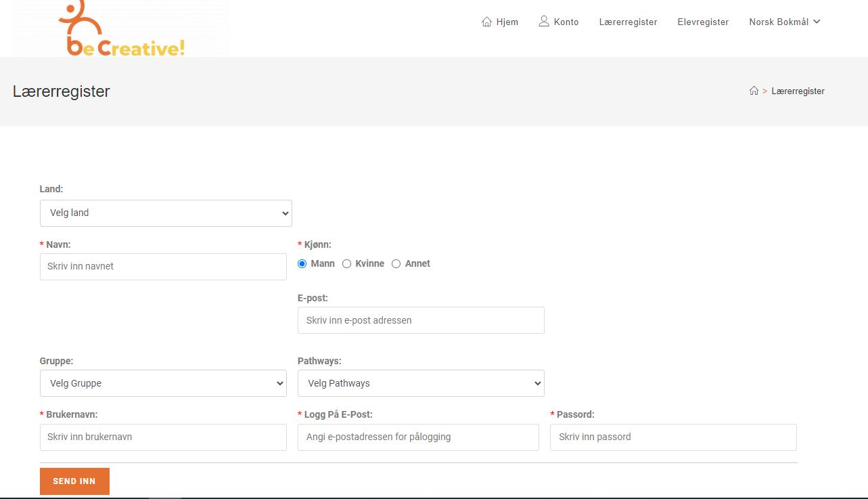This screenshot has width=868, height=499.
Task: Open the Velg Pathways dropdown
Action: point(421,383)
